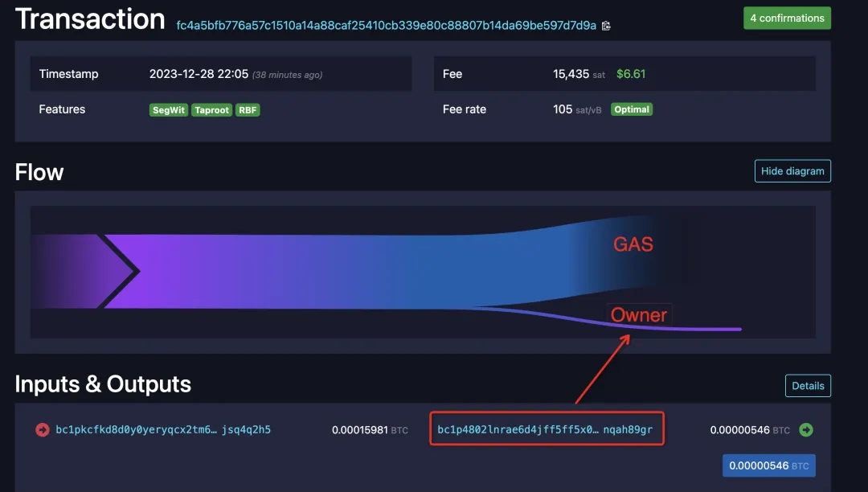Click the 4 confirmations badge
The height and width of the screenshot is (492, 868).
[x=787, y=18]
